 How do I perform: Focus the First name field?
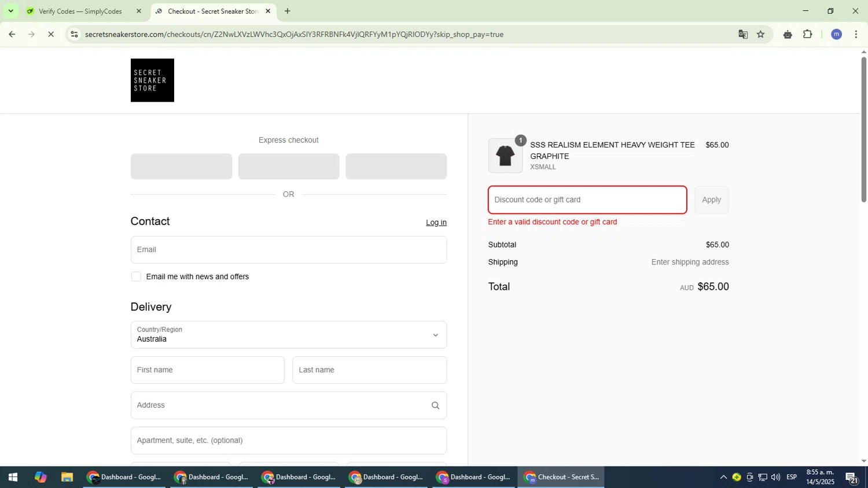point(208,370)
